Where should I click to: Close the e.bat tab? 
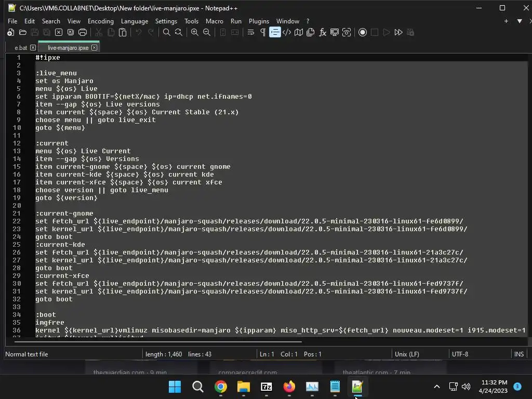[33, 47]
